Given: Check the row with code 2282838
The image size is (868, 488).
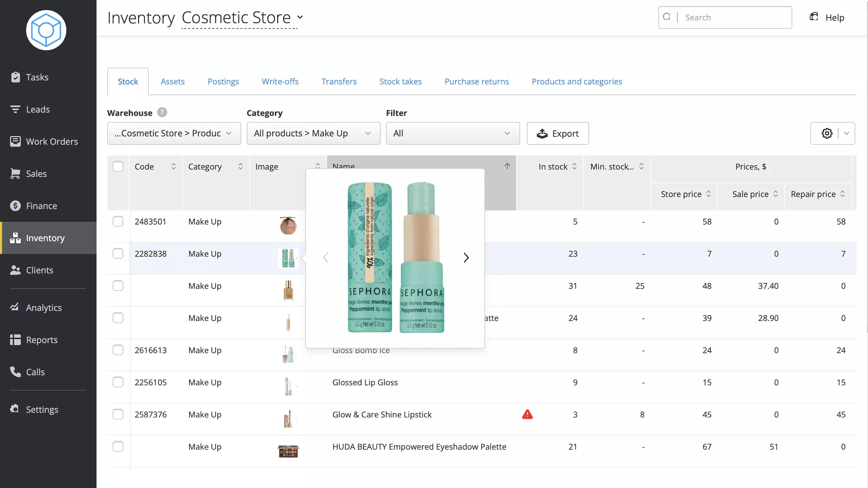Looking at the screenshot, I should coord(118,253).
